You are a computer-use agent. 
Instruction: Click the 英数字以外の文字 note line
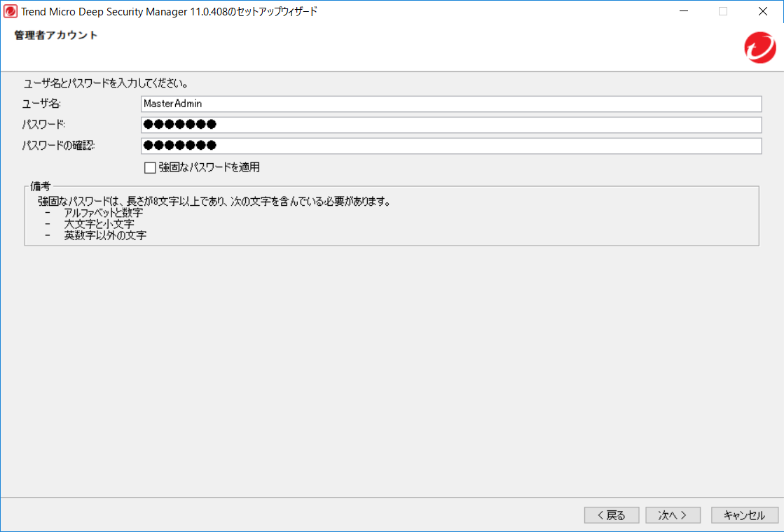tap(105, 235)
